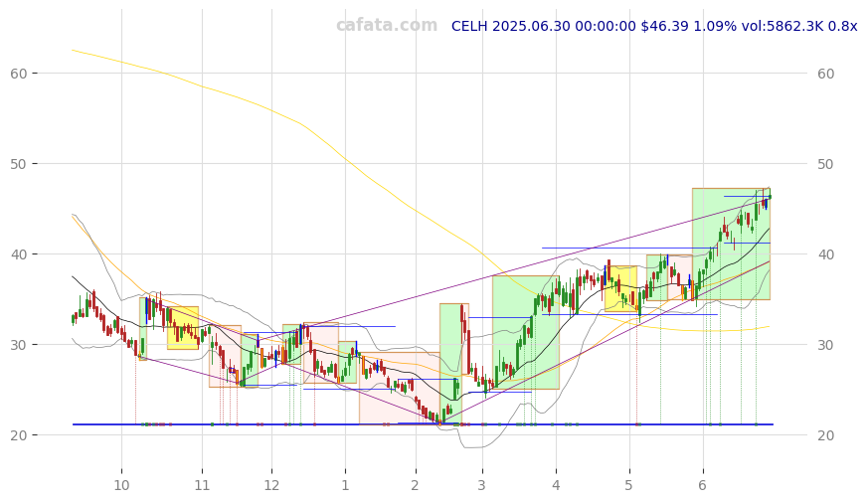
Task: Click the left axis label 50
Action: click(18, 164)
